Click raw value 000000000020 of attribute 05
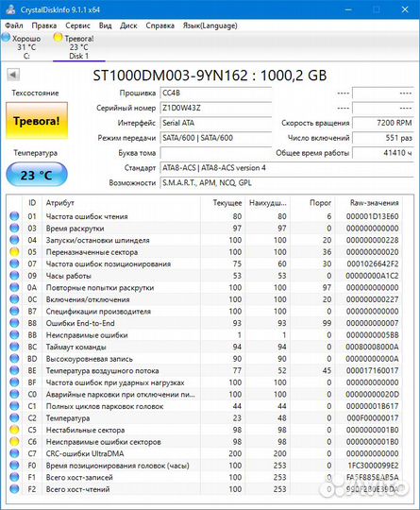Viewport: 420px width, 510px height. pyautogui.click(x=372, y=252)
